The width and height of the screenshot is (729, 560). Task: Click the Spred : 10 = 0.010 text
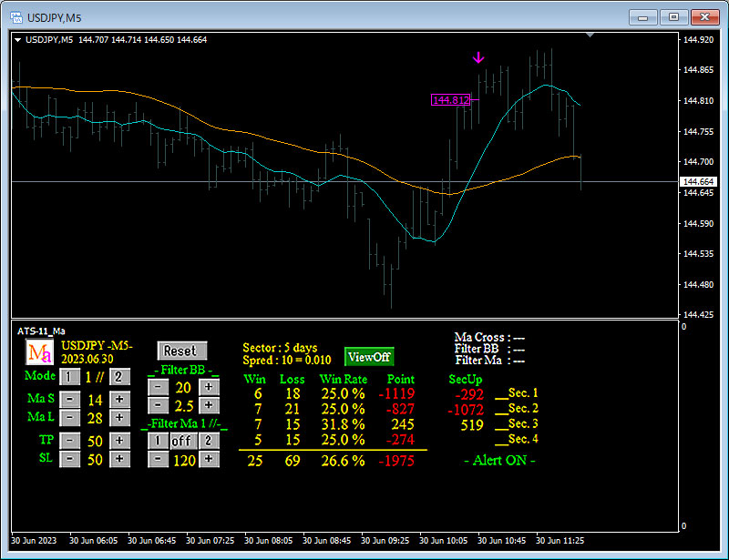pos(287,361)
